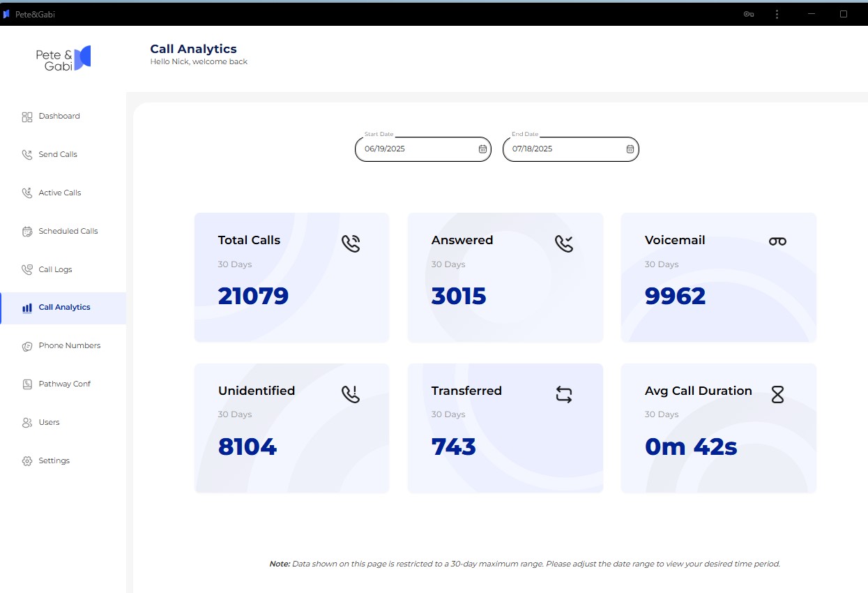Click the Transferred arrows icon on the card

[564, 394]
